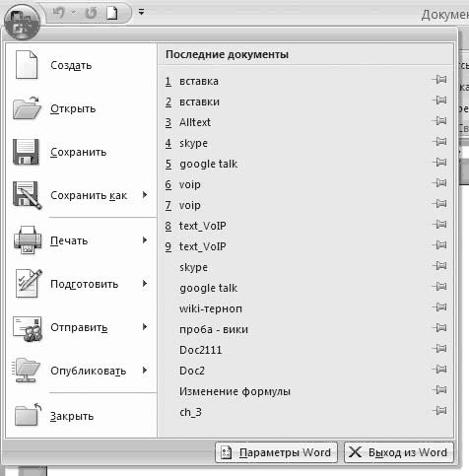Image resolution: width=469 pixels, height=476 pixels.
Task: Open Quick Access Toolbar customize dropdown
Action: click(141, 12)
